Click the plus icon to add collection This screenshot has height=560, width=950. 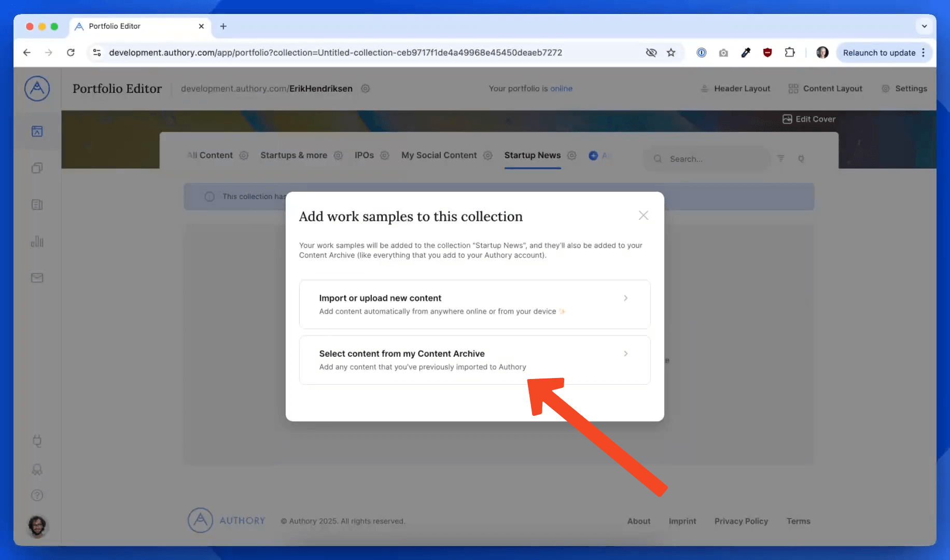593,156
